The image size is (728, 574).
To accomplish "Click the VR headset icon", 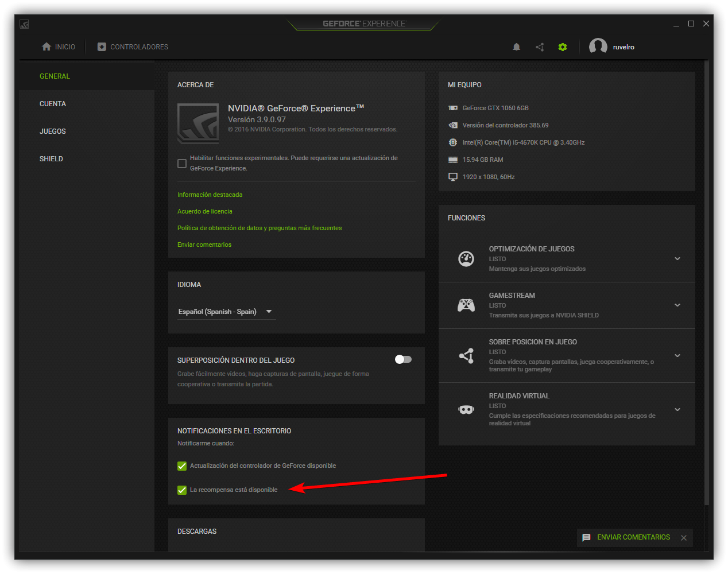I will tap(466, 410).
